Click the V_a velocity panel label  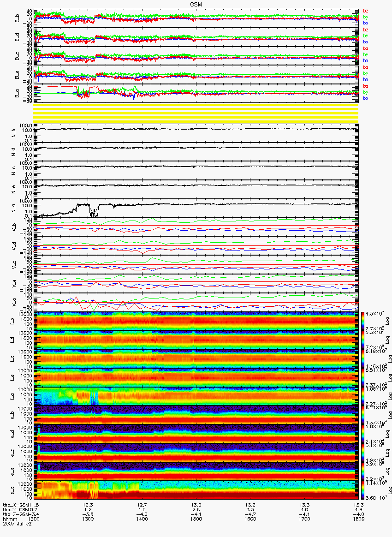coord(14,302)
